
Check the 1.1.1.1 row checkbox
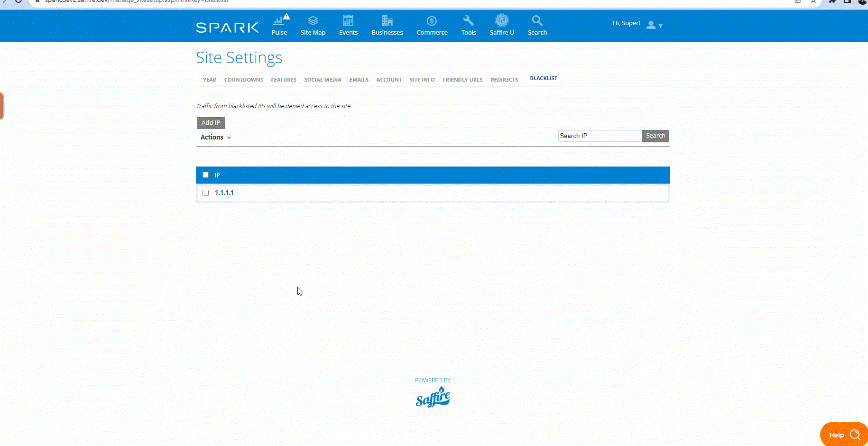[206, 193]
